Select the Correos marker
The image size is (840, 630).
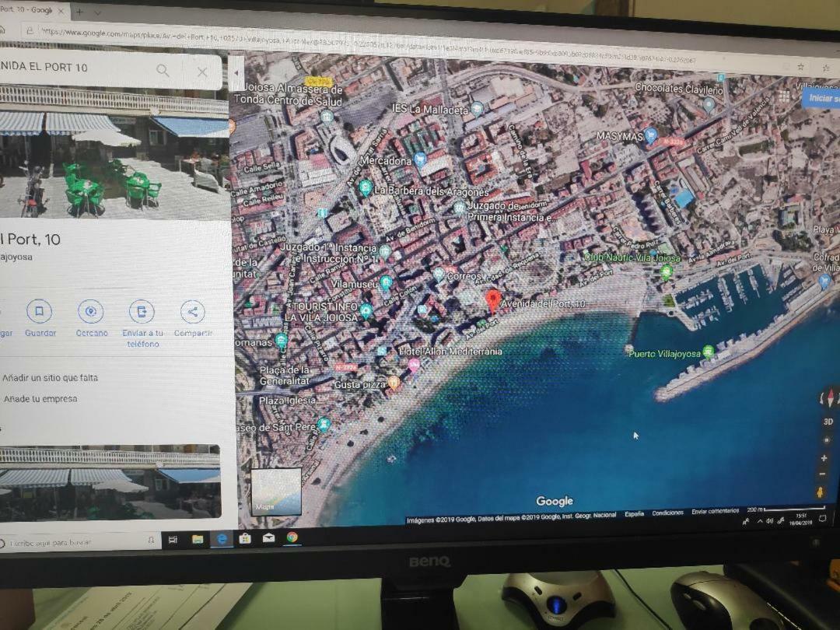[x=438, y=275]
